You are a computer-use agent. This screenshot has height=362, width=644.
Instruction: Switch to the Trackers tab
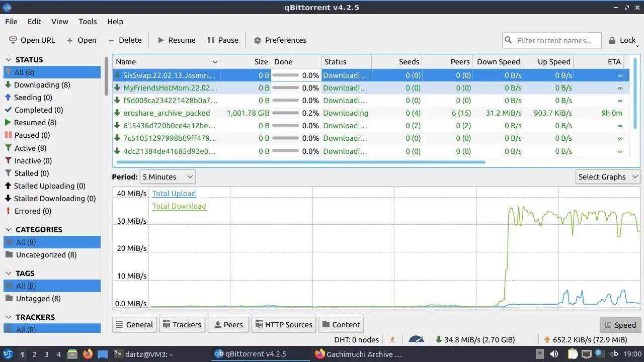[182, 325]
